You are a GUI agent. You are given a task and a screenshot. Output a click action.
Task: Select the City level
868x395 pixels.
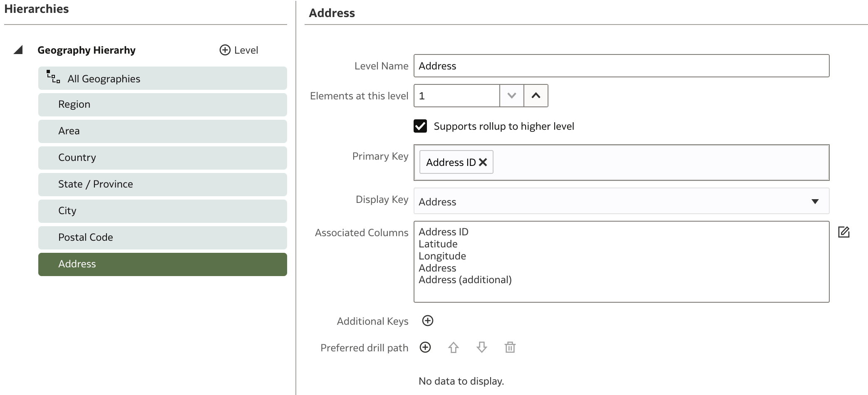coord(162,211)
